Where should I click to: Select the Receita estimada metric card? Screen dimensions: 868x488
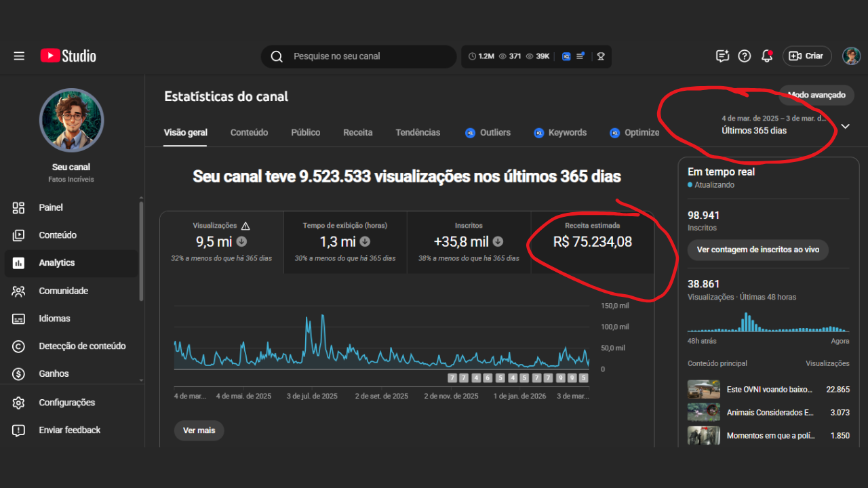click(x=592, y=242)
